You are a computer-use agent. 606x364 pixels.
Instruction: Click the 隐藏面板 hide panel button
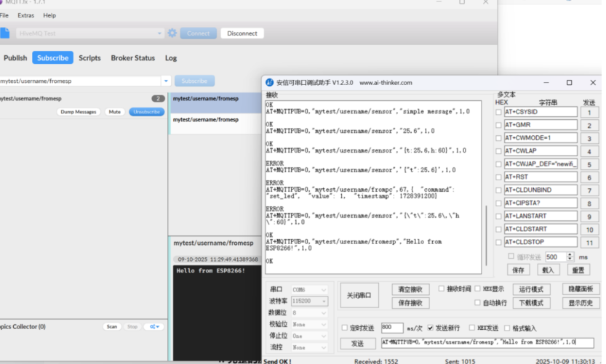581,289
